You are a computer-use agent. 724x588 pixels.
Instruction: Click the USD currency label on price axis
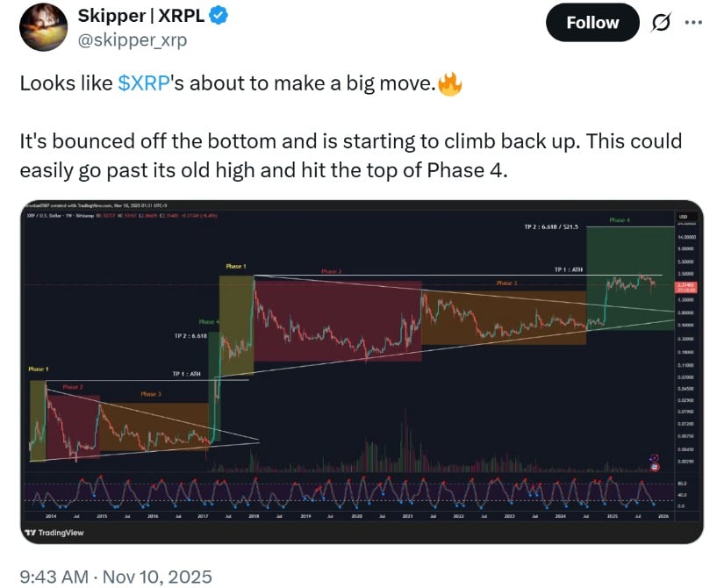coord(683,215)
